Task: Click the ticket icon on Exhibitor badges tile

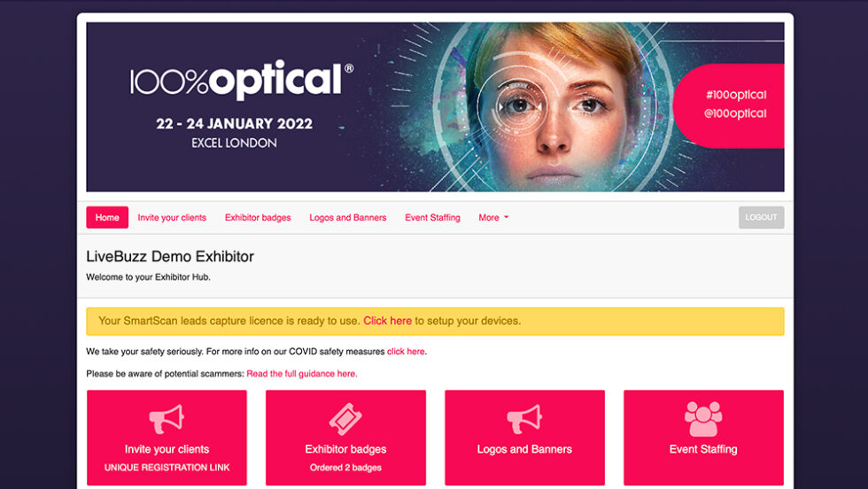Action: pos(345,418)
